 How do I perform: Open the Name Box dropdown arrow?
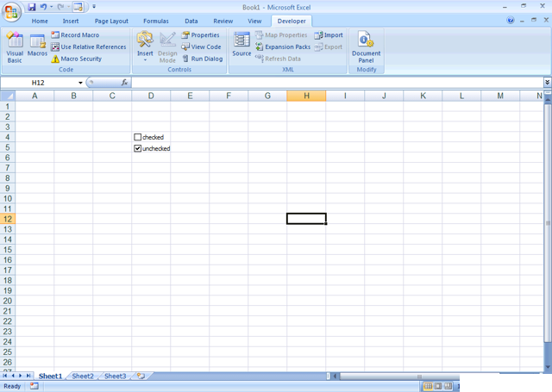tap(81, 83)
